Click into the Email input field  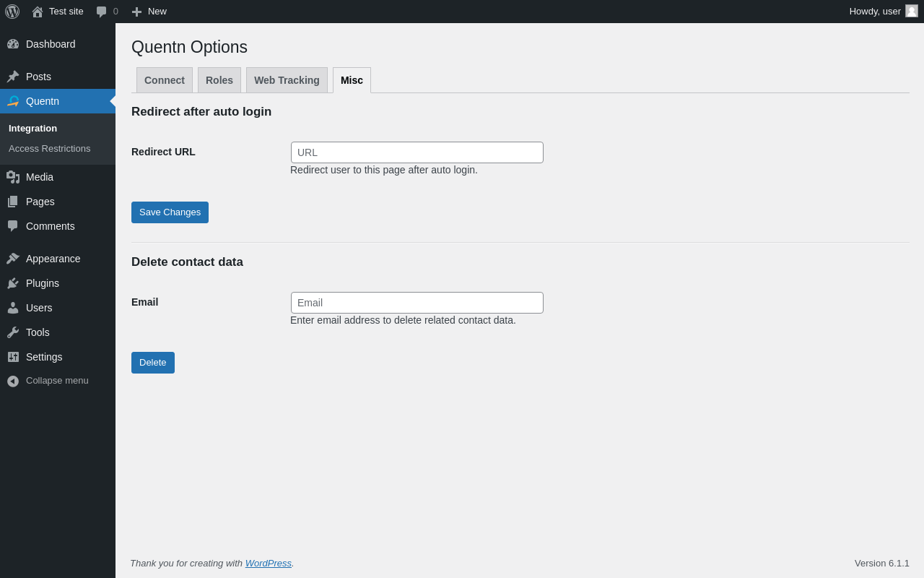coord(417,303)
